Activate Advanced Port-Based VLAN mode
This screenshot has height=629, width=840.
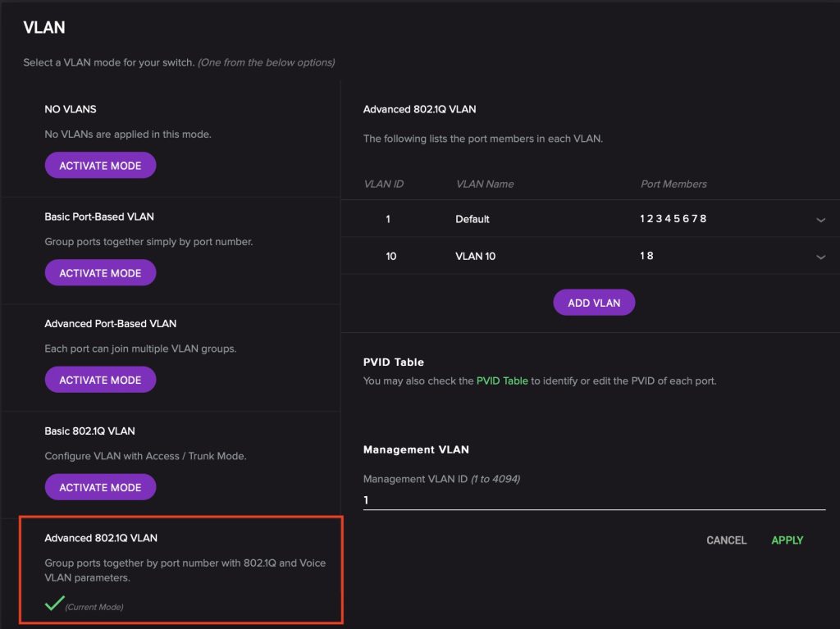click(100, 380)
